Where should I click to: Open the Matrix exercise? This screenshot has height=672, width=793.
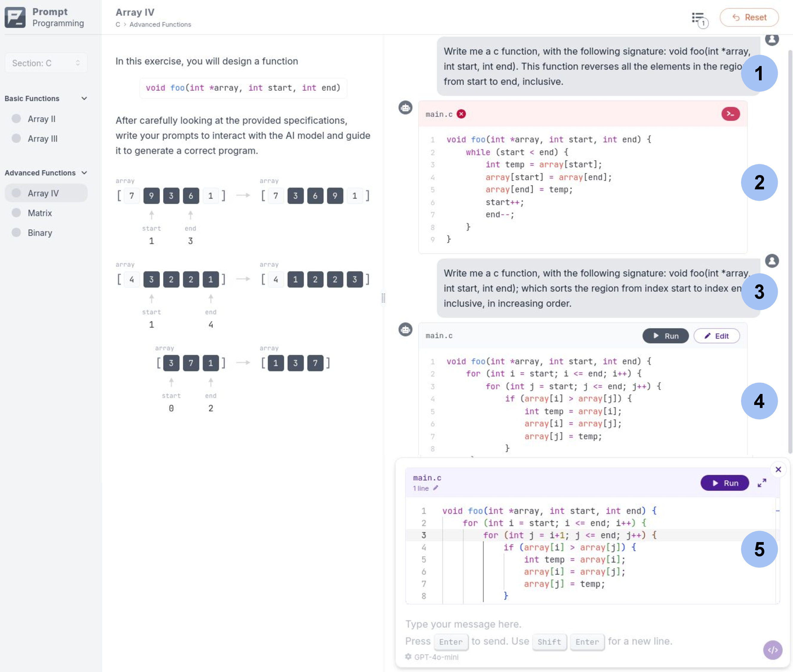point(46,213)
